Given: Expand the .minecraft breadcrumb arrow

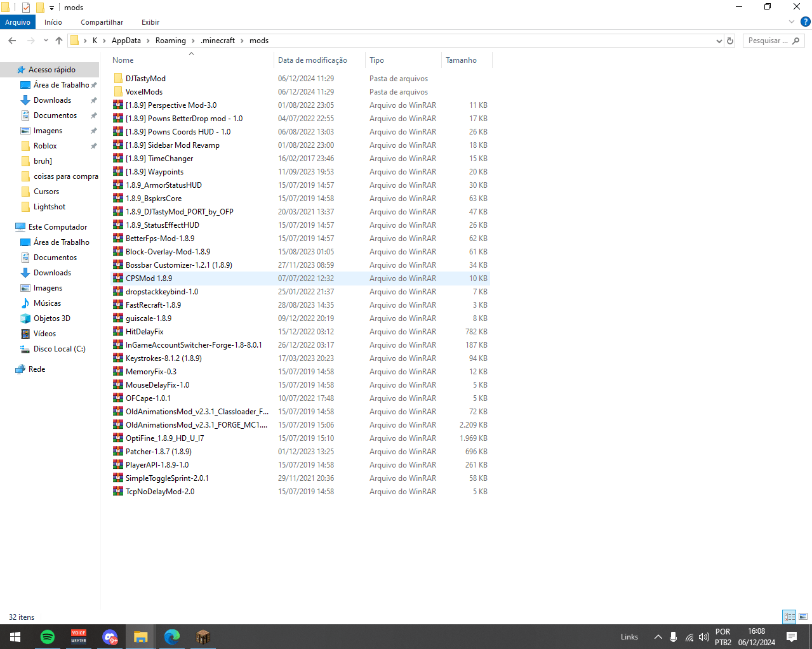Looking at the screenshot, I should (242, 41).
